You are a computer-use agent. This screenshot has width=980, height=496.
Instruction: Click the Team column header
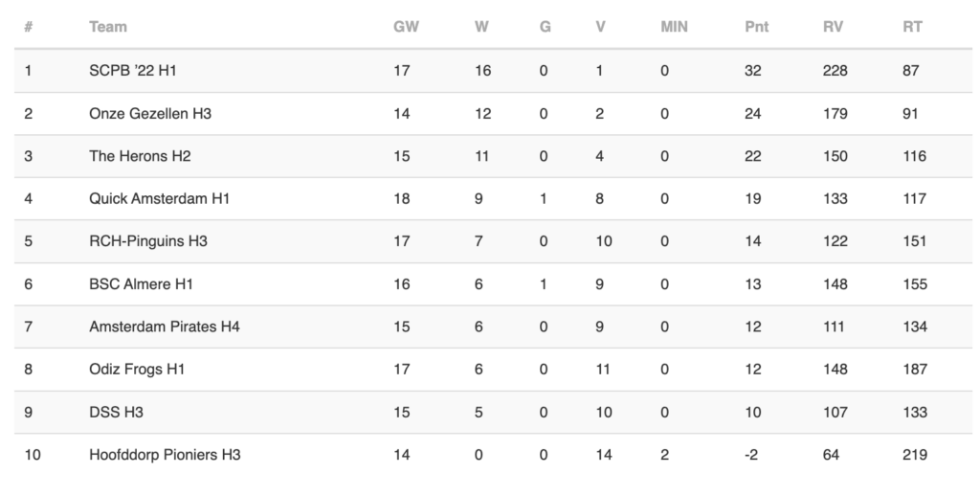[107, 27]
